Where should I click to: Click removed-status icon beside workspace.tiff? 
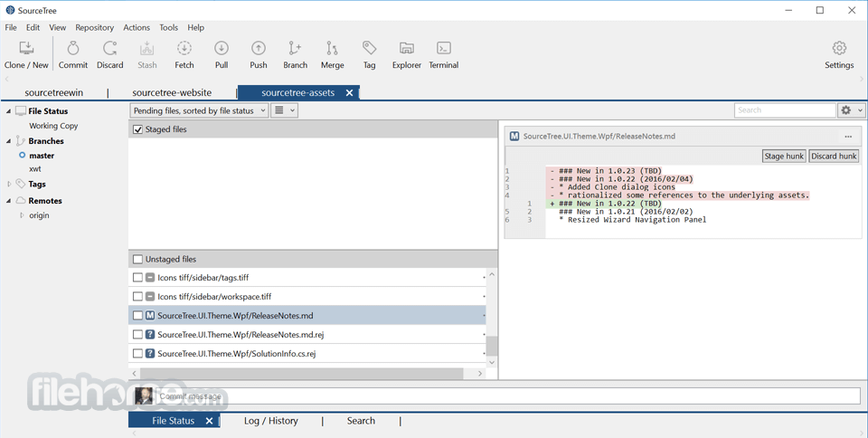[150, 296]
